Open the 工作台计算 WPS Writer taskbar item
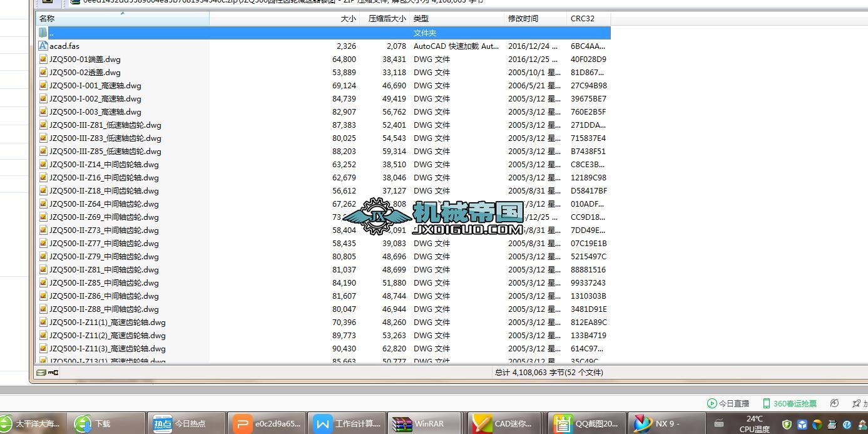Viewport: 868px width, 434px height. click(347, 423)
